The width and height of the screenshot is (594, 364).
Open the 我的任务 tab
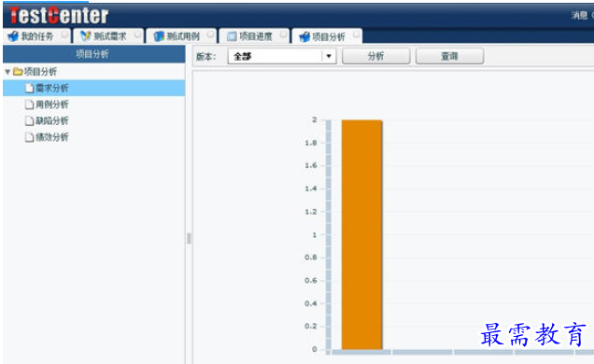coord(36,36)
